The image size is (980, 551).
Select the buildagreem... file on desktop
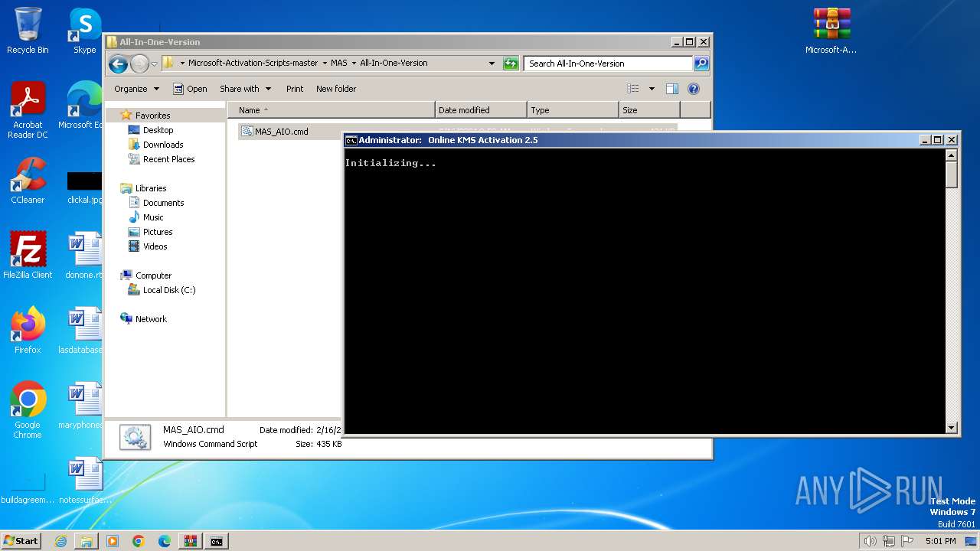tap(28, 486)
